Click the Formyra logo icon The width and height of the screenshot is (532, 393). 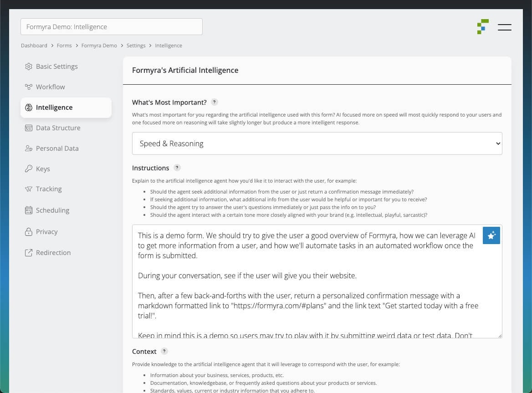tap(483, 27)
